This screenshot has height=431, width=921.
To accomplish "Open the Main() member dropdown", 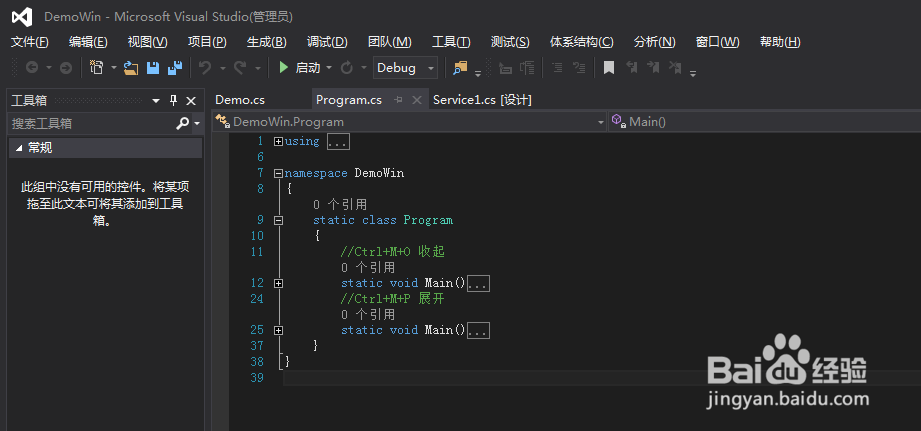I will point(760,122).
